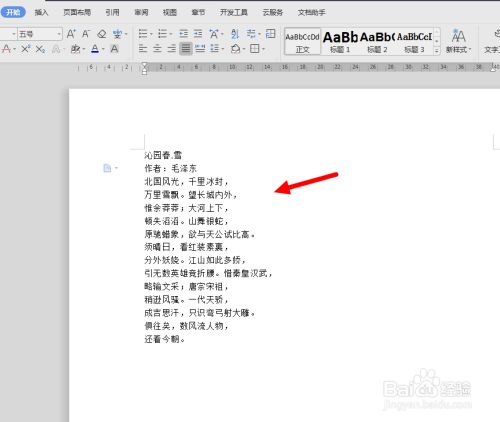The width and height of the screenshot is (500, 422).
Task: Align the text to the right
Action: click(172, 49)
